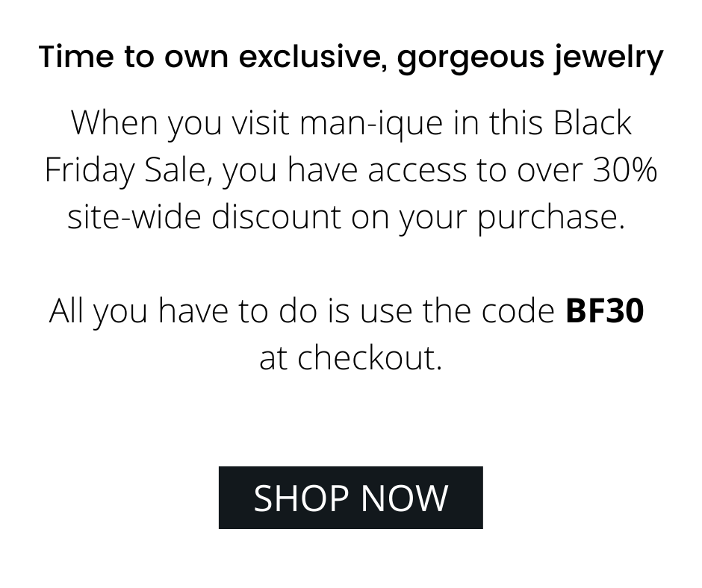Viewport: 702px width, 588px height.
Task: Click the BF30 discount code text
Action: [x=605, y=310]
